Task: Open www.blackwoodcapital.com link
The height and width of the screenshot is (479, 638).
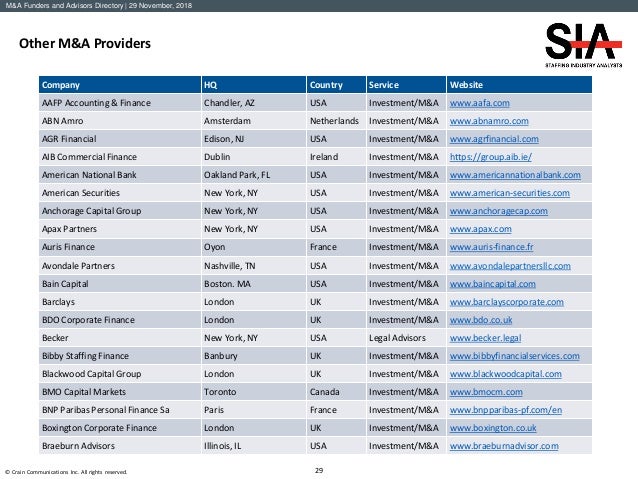Action: 506,374
